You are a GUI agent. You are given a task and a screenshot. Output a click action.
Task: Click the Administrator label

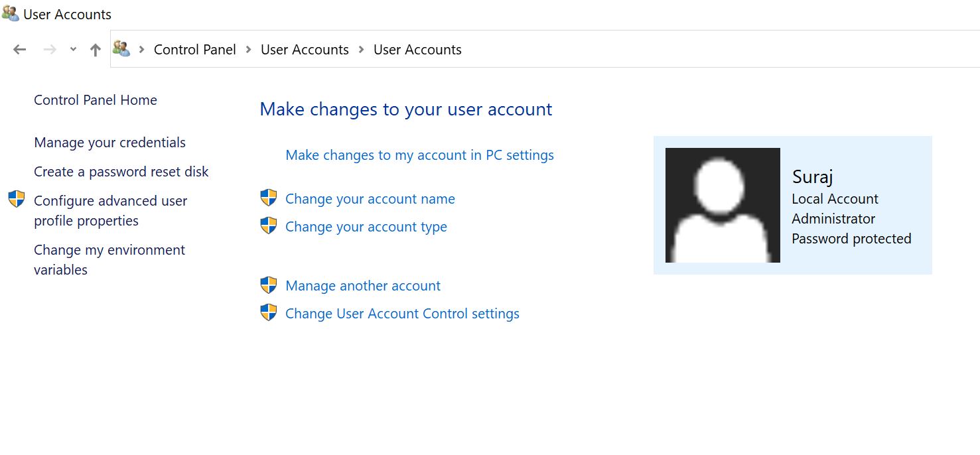coord(833,219)
